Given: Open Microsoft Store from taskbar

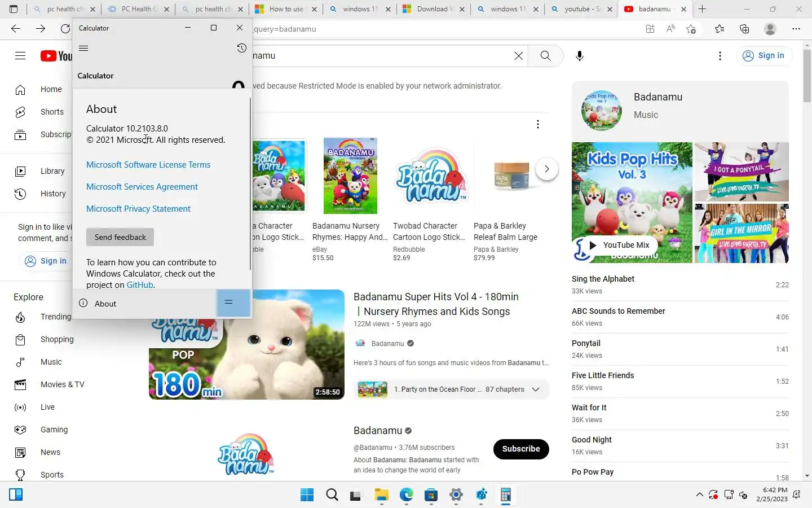Looking at the screenshot, I should pos(431,495).
